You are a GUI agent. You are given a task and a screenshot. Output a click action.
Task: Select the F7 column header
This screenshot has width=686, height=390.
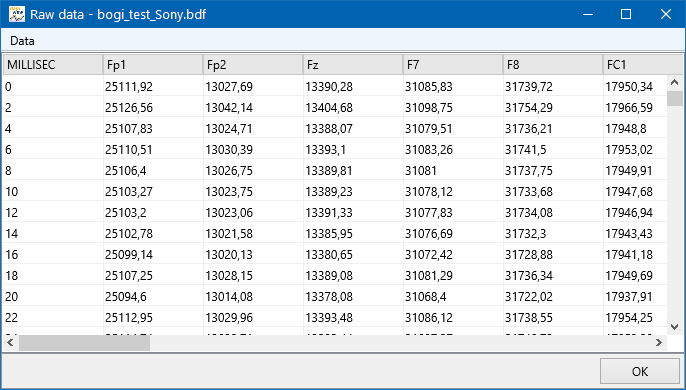pyautogui.click(x=453, y=65)
